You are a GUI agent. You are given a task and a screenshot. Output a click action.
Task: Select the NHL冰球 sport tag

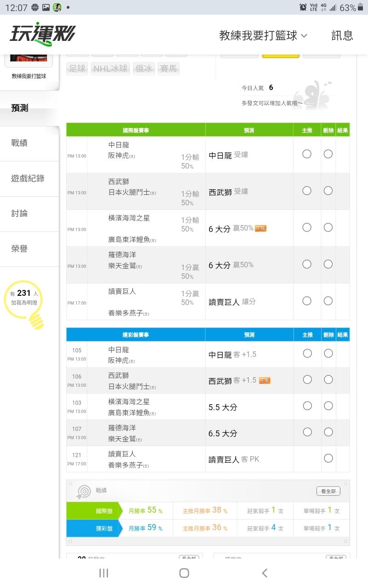pyautogui.click(x=110, y=68)
